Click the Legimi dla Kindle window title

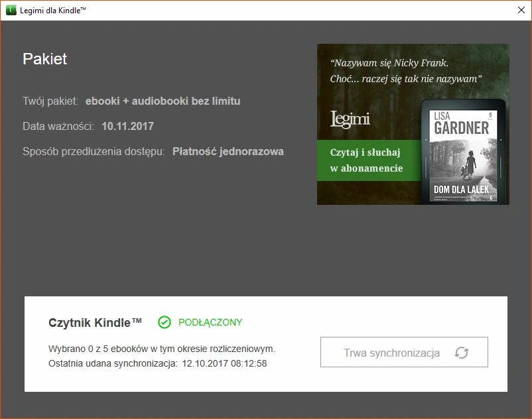(x=52, y=11)
